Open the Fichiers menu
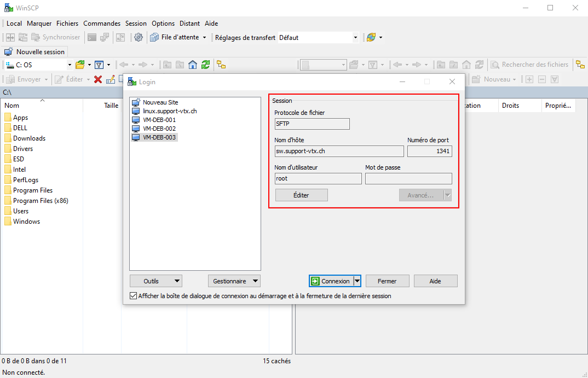 [x=67, y=23]
